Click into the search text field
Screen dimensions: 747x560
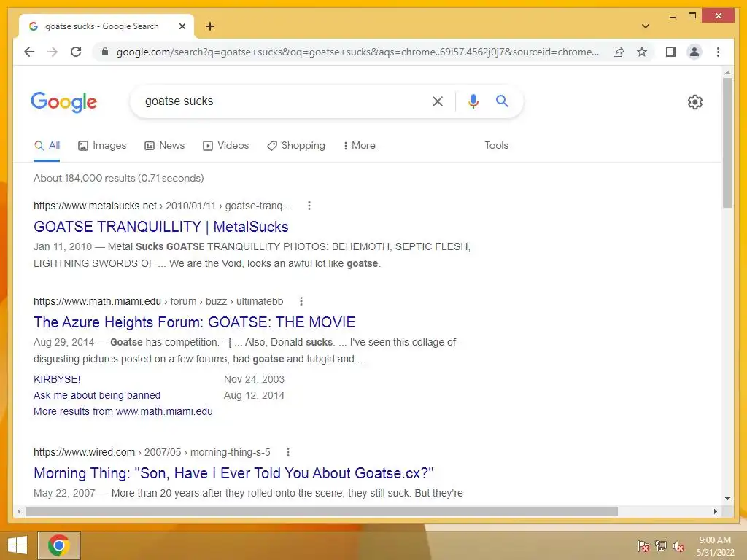[281, 101]
